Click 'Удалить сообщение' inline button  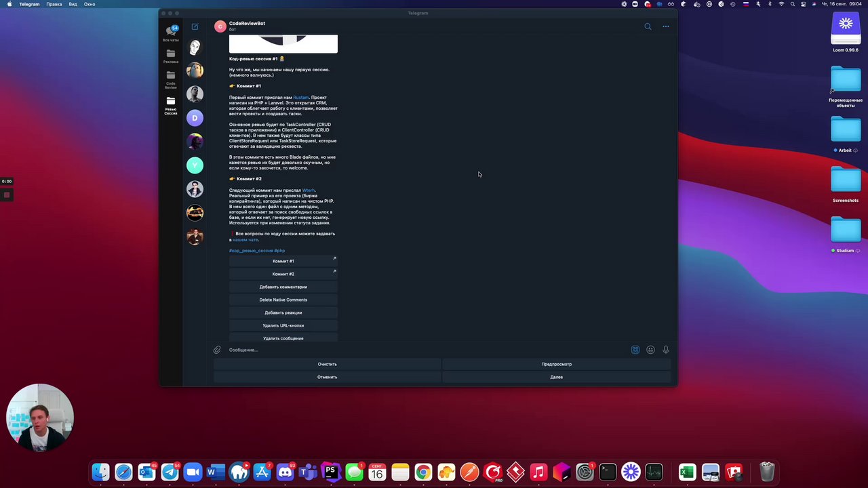click(x=283, y=338)
